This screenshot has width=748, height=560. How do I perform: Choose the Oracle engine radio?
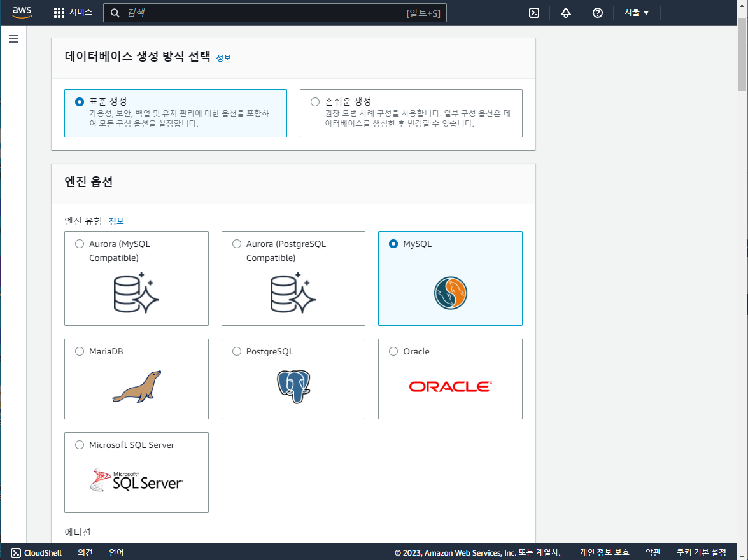(393, 351)
